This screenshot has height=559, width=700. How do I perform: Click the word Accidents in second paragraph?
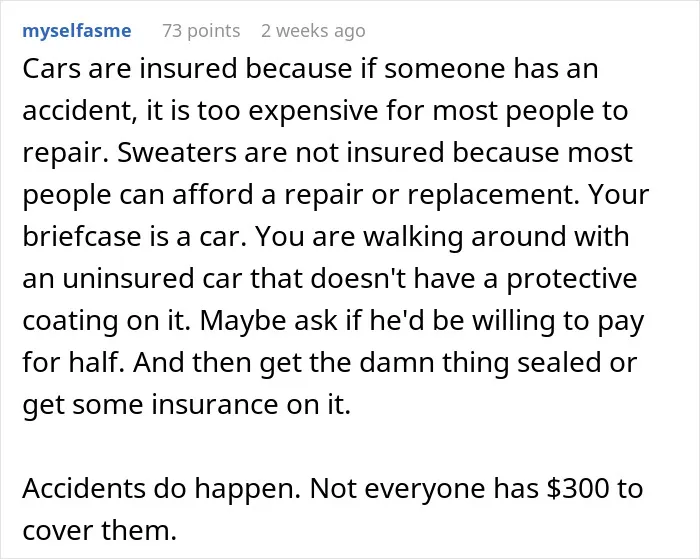83,488
